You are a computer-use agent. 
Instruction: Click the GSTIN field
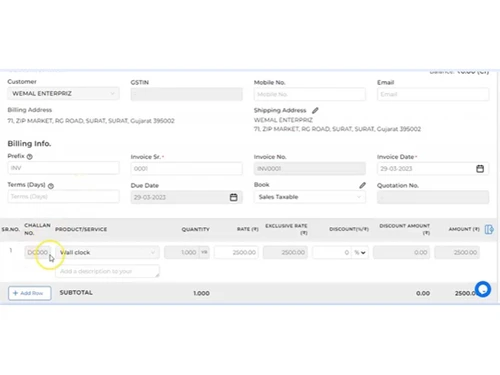point(187,94)
